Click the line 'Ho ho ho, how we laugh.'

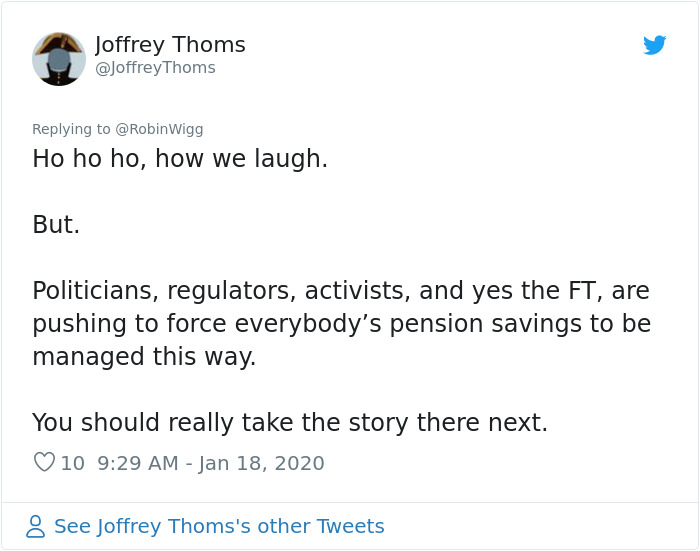coord(180,159)
